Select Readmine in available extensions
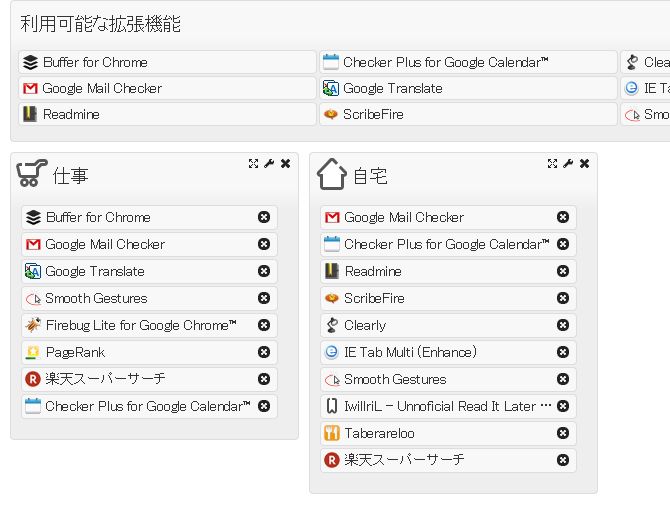Viewport: 670px width, 509px height. coord(167,114)
